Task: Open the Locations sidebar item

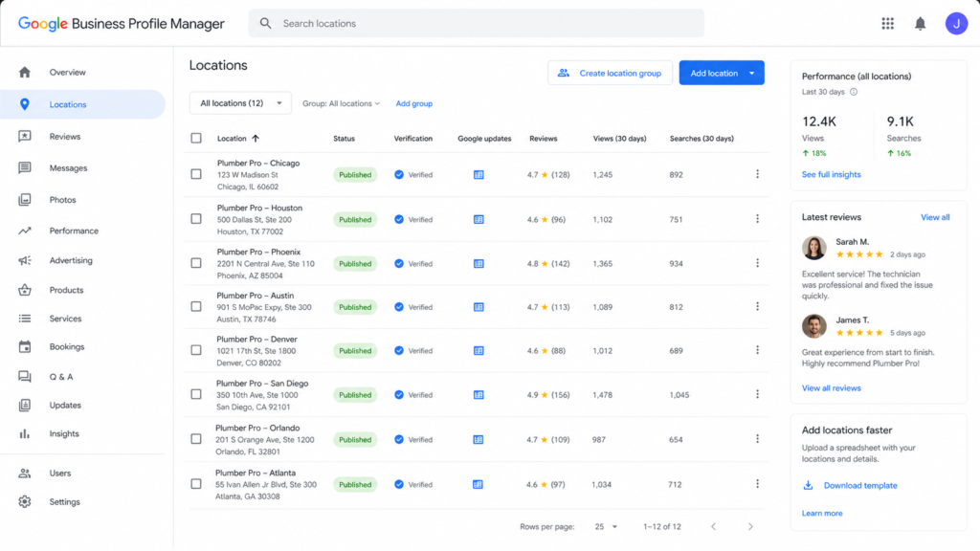Action: click(82, 104)
